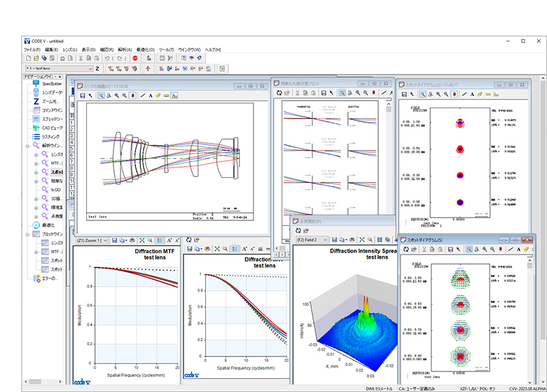Image resolution: width=547 pixels, height=392 pixels.
Task: Close the navigation window pane
Action: click(x=60, y=77)
